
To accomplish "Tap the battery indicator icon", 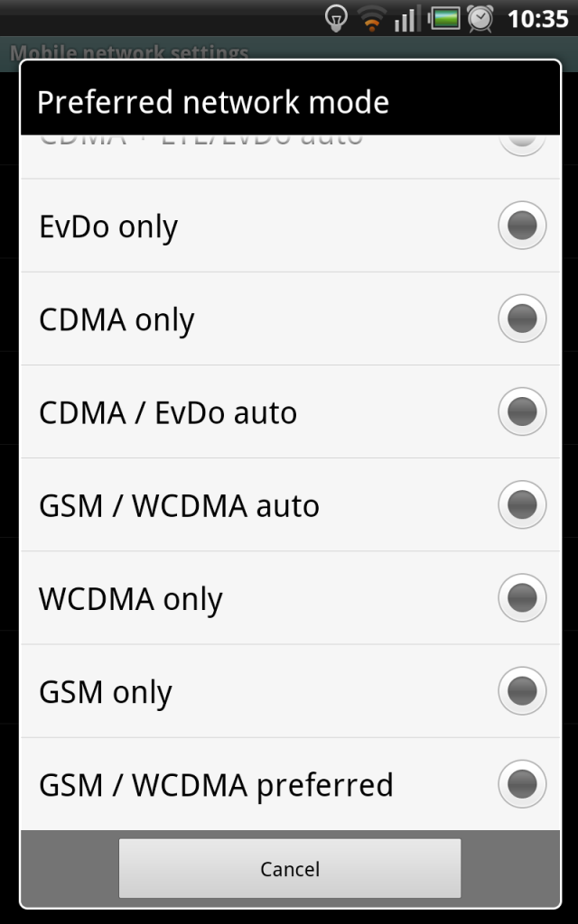I will point(444,18).
